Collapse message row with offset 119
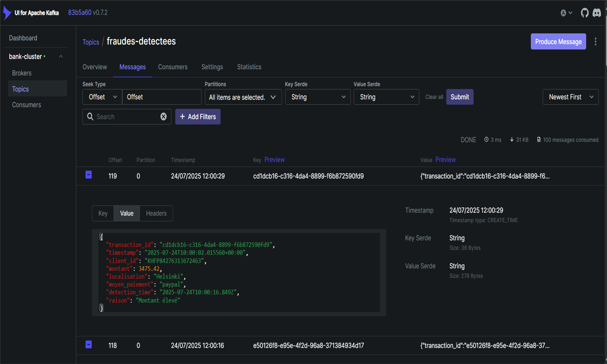Viewport: 607px width, 364px height. coord(89,175)
